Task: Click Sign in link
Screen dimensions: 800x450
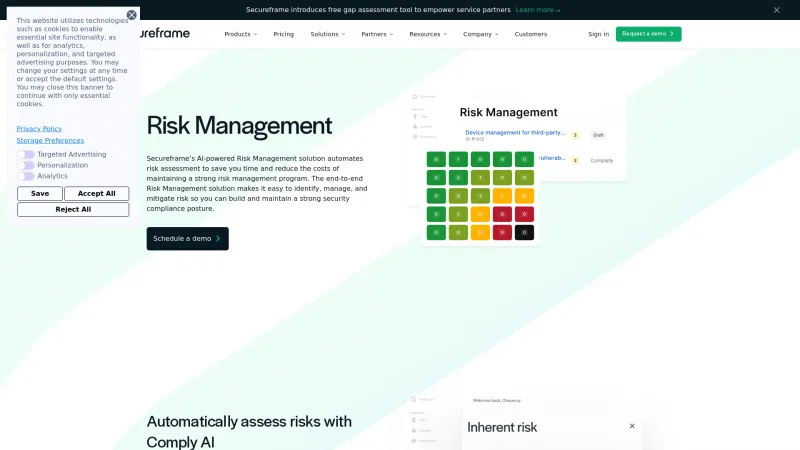Action: click(x=598, y=34)
